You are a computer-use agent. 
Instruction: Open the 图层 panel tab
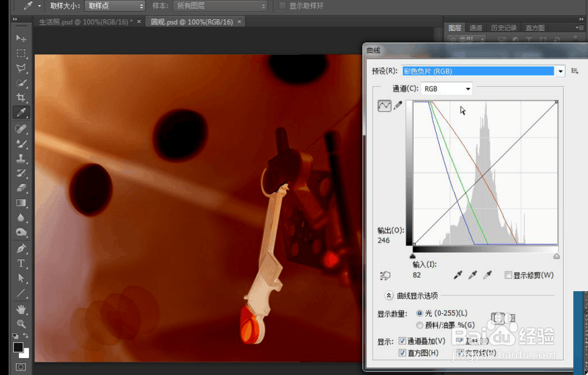(x=455, y=28)
